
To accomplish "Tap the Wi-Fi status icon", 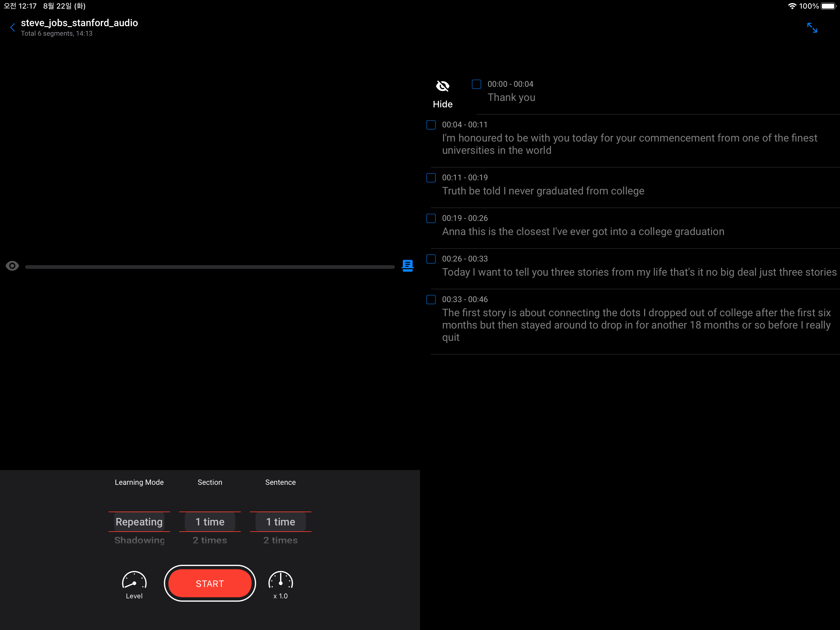I will pos(792,6).
